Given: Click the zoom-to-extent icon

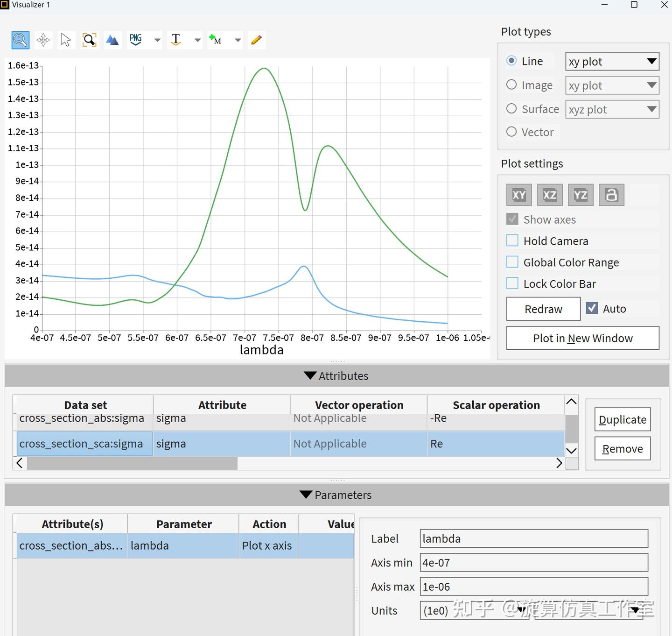Looking at the screenshot, I should point(89,40).
